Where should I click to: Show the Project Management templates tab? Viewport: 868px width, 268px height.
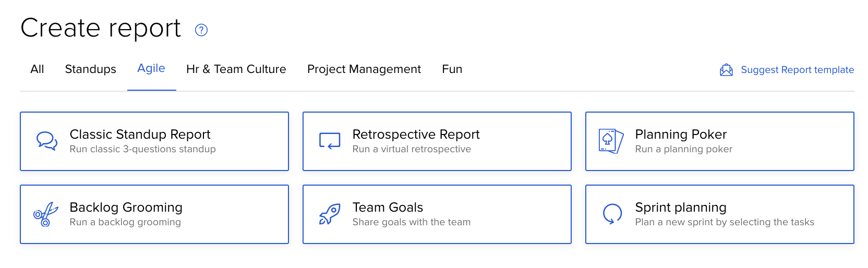point(364,69)
